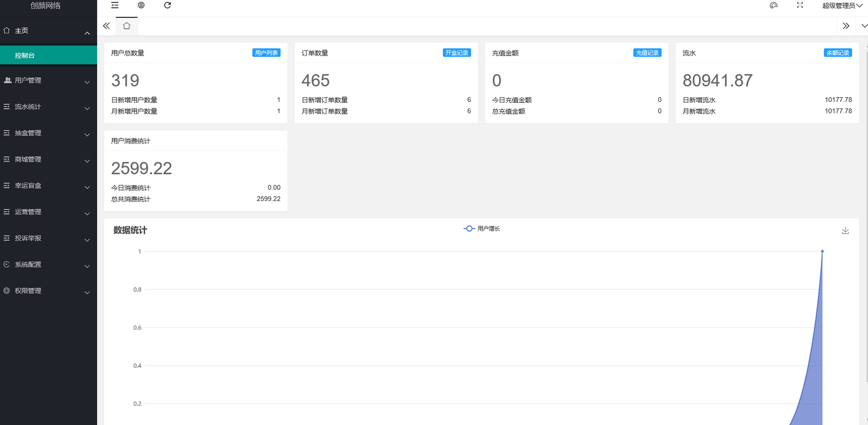The width and height of the screenshot is (868, 425).
Task: Open the 超级管理员 account dropdown
Action: 842,6
